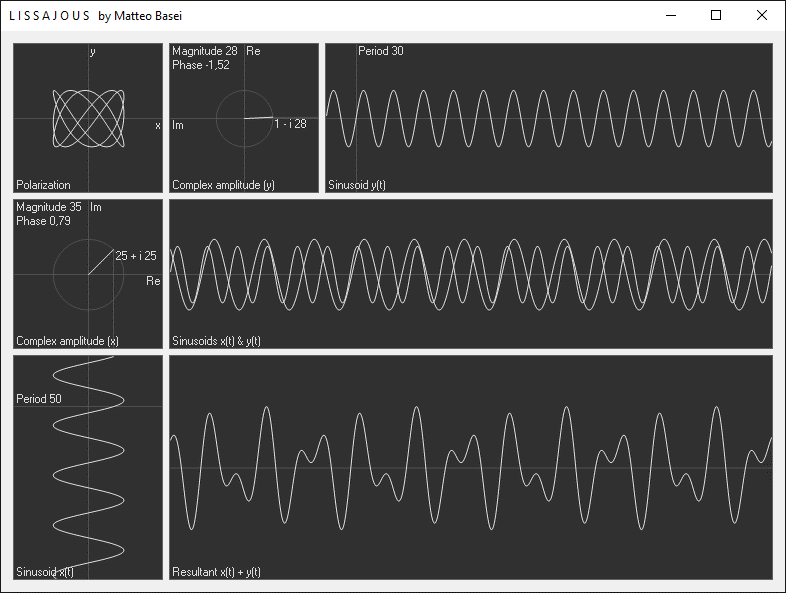This screenshot has height=593, width=786.
Task: Click the title 'LISSAJOUS by Matteo Basei'
Action: point(95,16)
